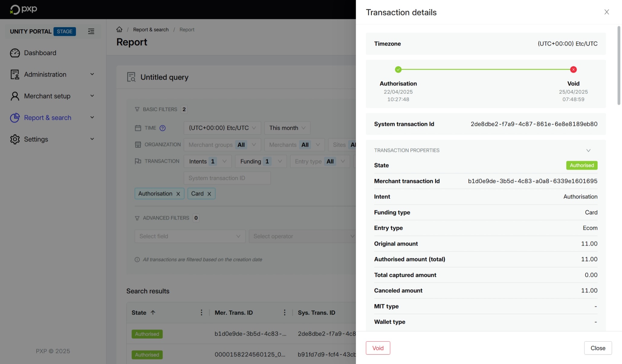Screen dimensions: 622x364
Task: Click the home breadcrumb icon
Action: pyautogui.click(x=119, y=29)
